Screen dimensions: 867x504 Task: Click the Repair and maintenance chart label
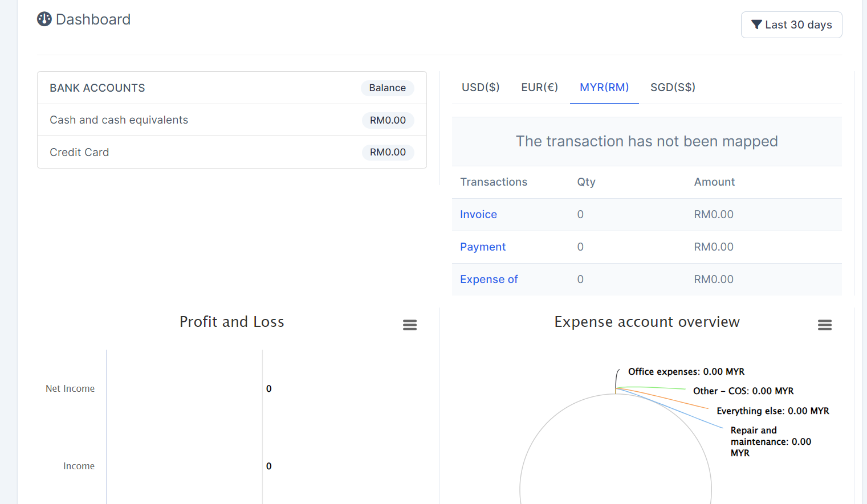click(770, 442)
